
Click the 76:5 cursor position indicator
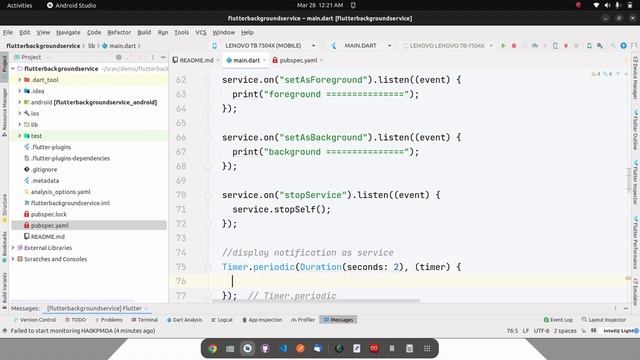(x=512, y=331)
